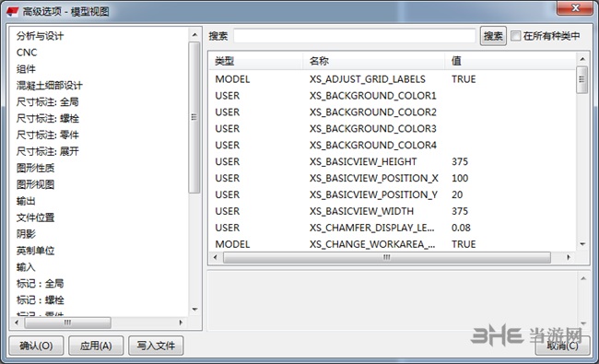Sort by the 类型 column header
Viewport: 599px width, 364px height.
pyautogui.click(x=256, y=61)
